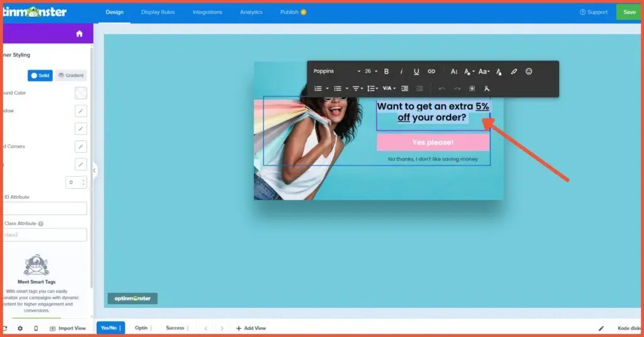Open the Analytics tab
This screenshot has height=337, width=644.
tap(251, 12)
